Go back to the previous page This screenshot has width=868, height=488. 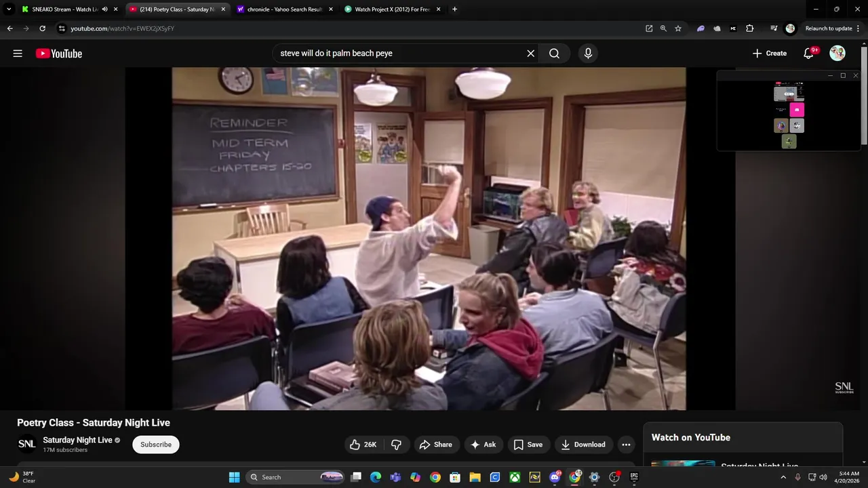[9, 28]
